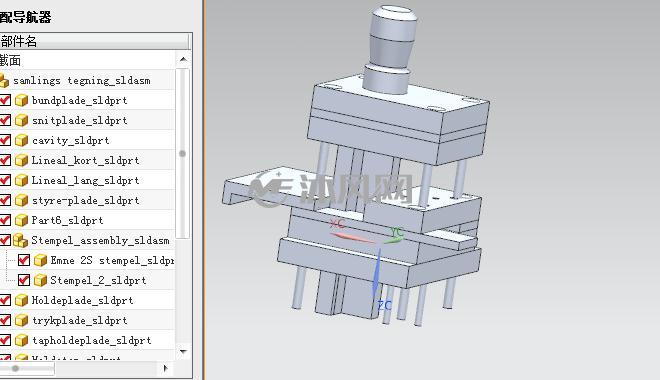
Task: Click the down arrow of the vertical scrollbar
Action: (x=183, y=351)
